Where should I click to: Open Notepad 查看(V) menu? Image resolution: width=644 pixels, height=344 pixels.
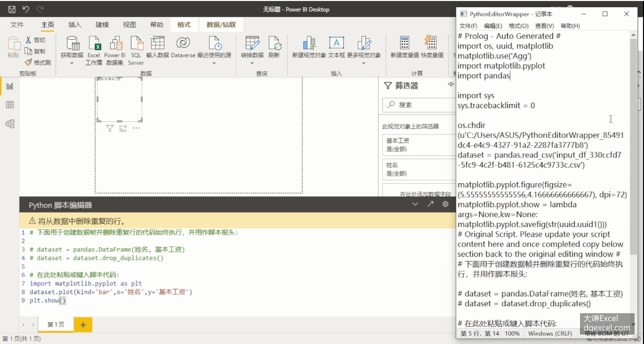[544, 26]
